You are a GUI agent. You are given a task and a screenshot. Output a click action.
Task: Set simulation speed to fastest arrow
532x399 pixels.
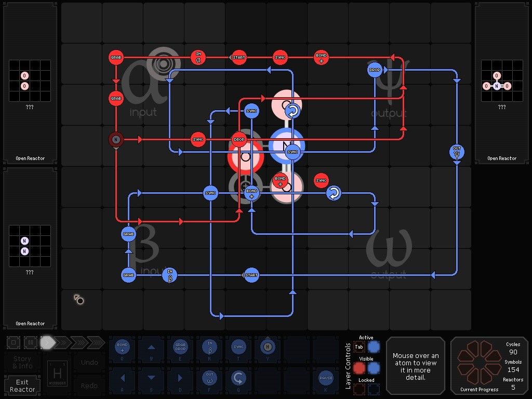tap(96, 342)
